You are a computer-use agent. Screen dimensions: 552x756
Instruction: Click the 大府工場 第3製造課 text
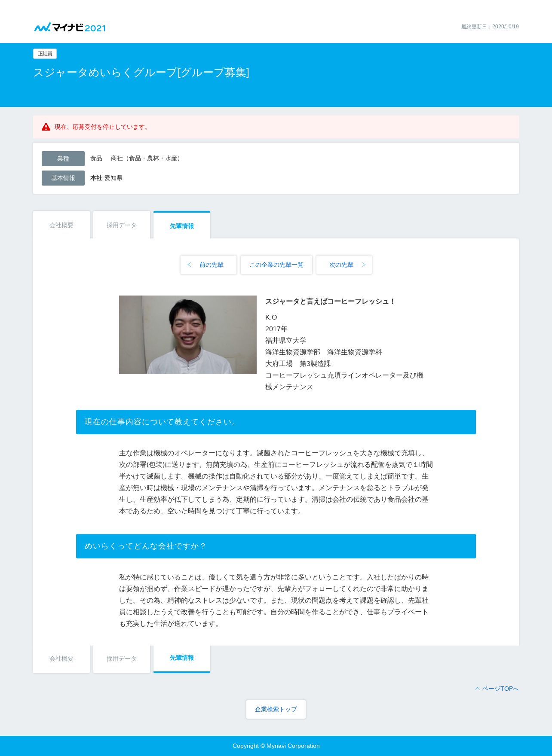point(298,363)
